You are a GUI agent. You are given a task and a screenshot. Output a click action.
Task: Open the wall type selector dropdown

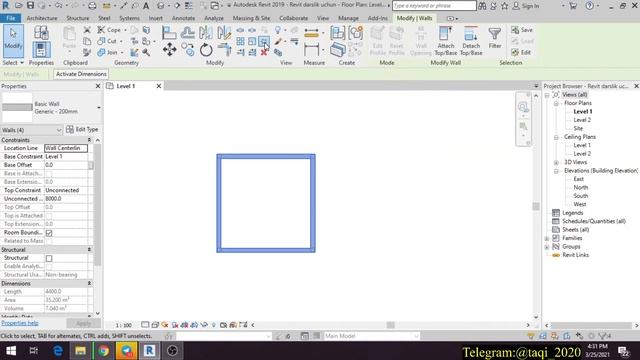click(99, 108)
